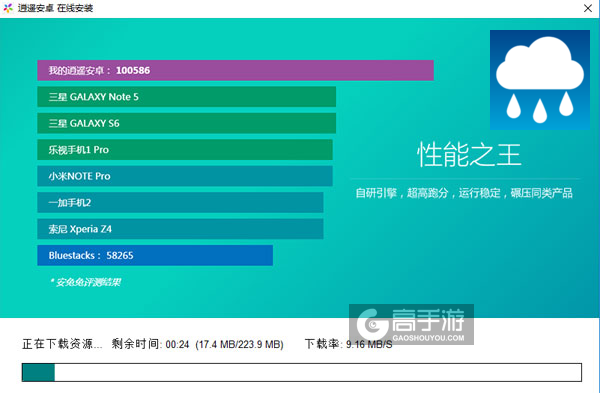Click the 自研引擎 description line
Image resolution: width=600 pixels, height=393 pixels.
click(x=464, y=193)
